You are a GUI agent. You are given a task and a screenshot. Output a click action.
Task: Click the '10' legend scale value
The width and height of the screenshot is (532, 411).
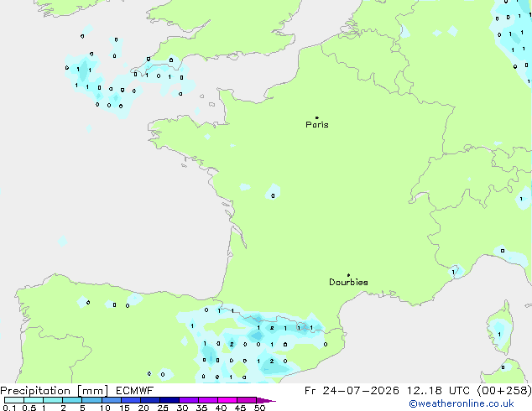click(105, 408)
